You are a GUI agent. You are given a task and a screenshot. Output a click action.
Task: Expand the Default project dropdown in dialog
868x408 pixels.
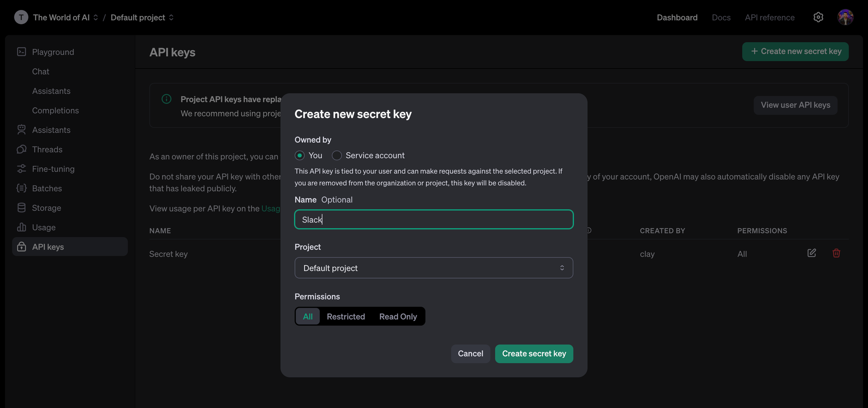pyautogui.click(x=434, y=268)
